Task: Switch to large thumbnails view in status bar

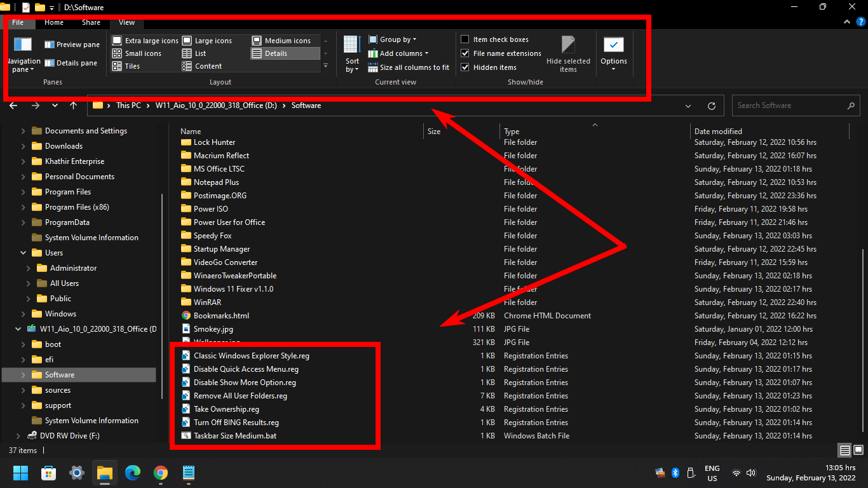Action: click(x=858, y=451)
